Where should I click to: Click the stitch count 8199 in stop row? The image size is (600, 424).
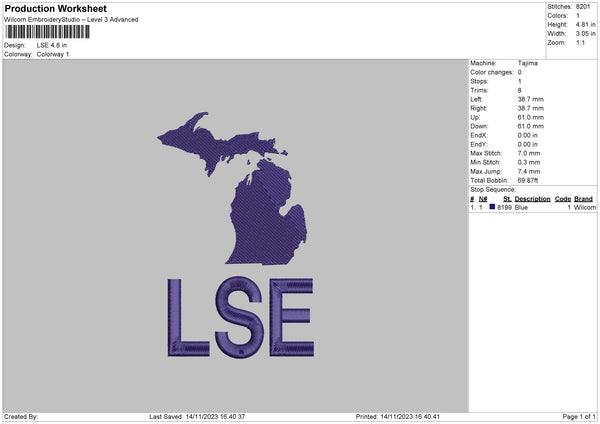pyautogui.click(x=504, y=207)
